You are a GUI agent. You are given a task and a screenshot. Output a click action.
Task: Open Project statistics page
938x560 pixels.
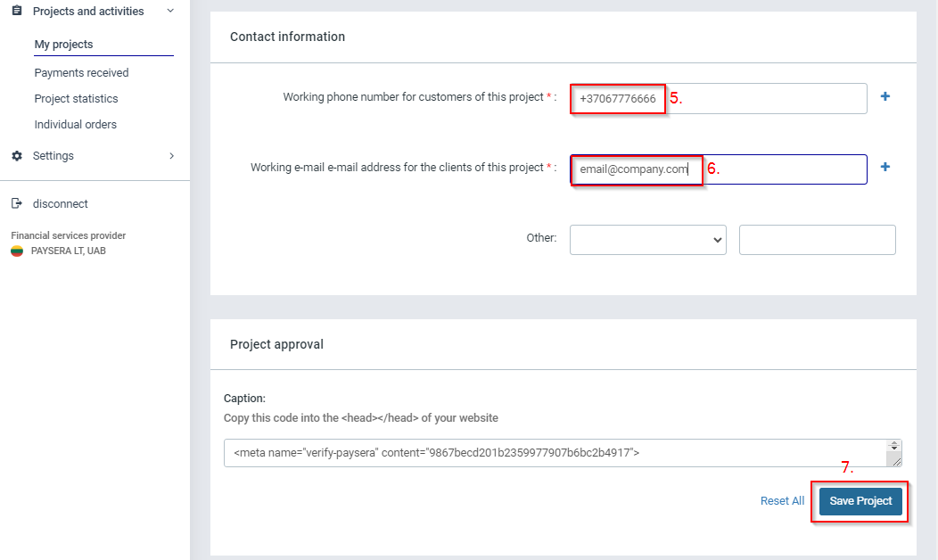(x=76, y=99)
